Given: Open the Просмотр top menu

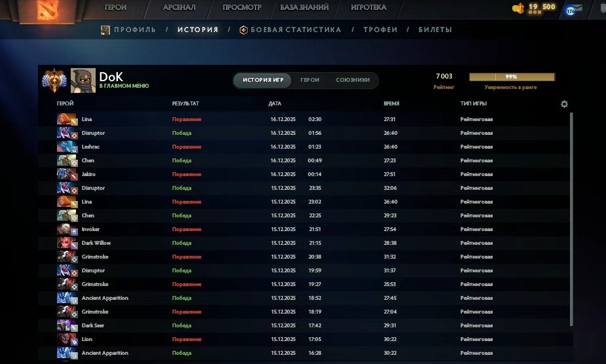Looking at the screenshot, I should coord(242,7).
